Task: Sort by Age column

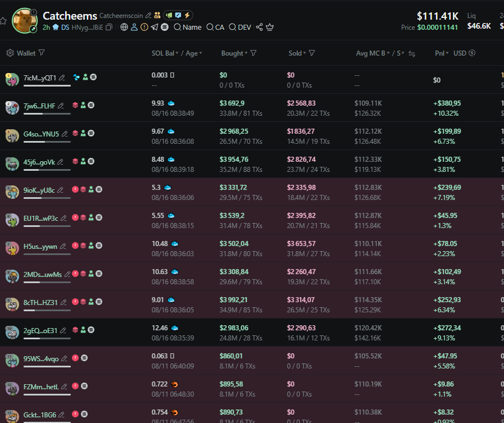Action: pos(194,53)
